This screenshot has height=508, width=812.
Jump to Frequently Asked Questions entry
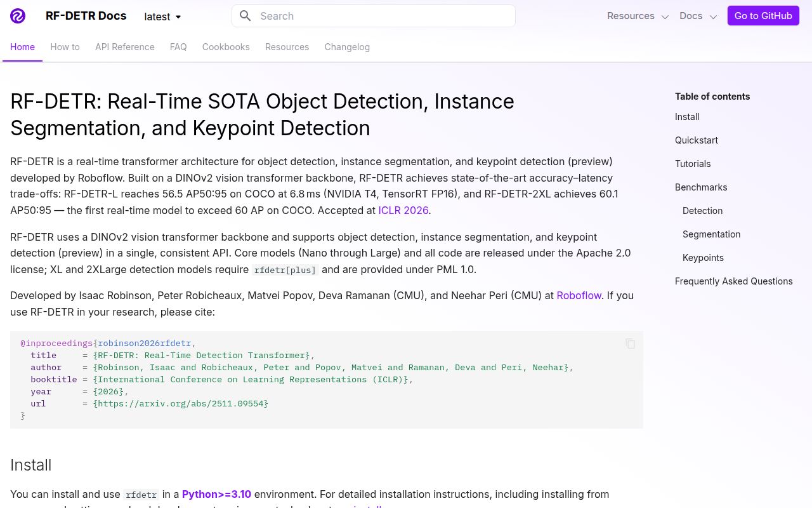pyautogui.click(x=734, y=281)
